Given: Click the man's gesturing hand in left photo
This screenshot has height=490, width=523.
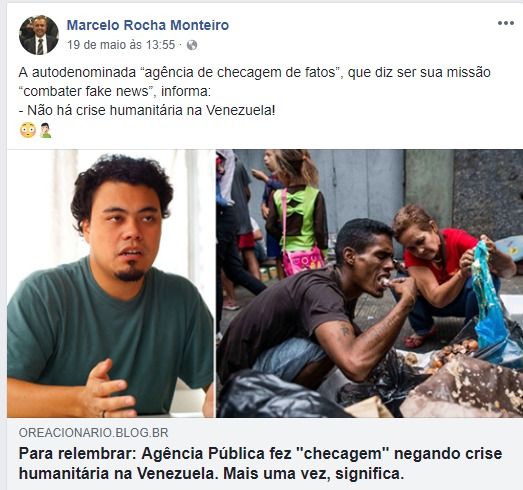Looking at the screenshot, I should click(x=105, y=390).
